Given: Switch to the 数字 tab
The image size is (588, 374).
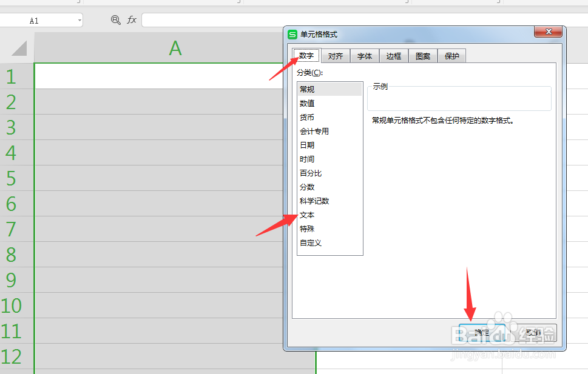Looking at the screenshot, I should [306, 55].
